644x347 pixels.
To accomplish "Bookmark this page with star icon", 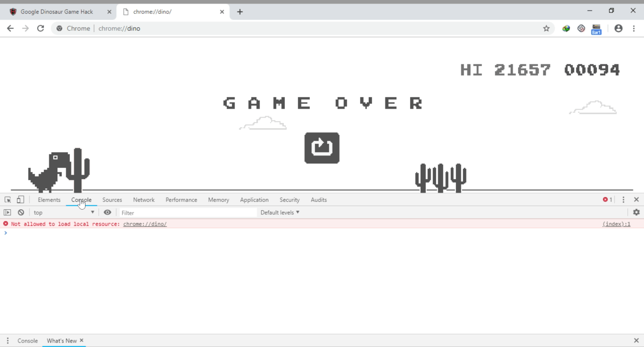I will click(x=546, y=28).
